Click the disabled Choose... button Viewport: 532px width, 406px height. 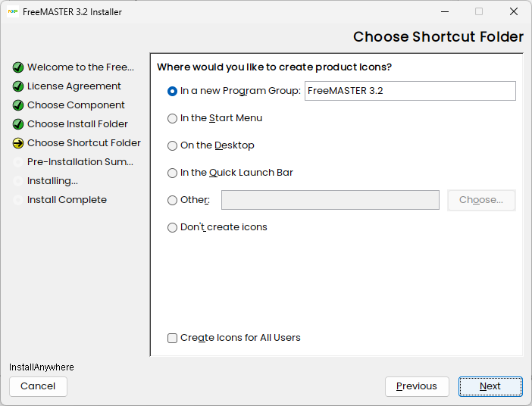point(481,200)
